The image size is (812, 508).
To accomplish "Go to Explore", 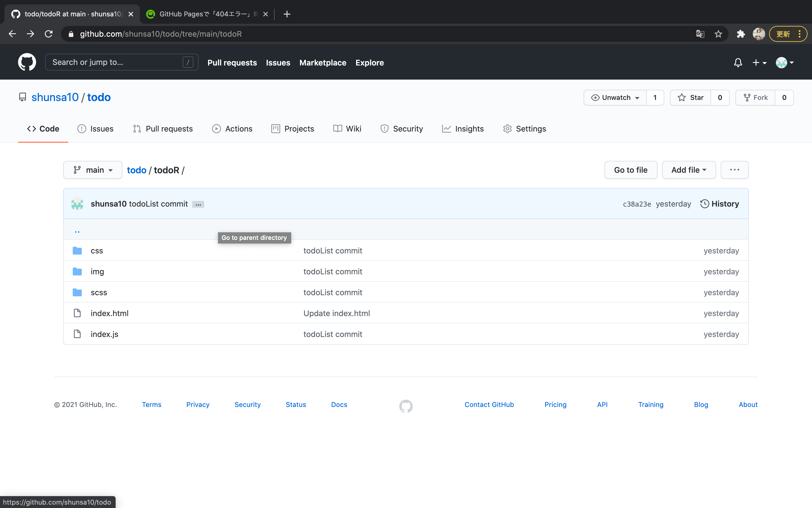I will click(370, 62).
